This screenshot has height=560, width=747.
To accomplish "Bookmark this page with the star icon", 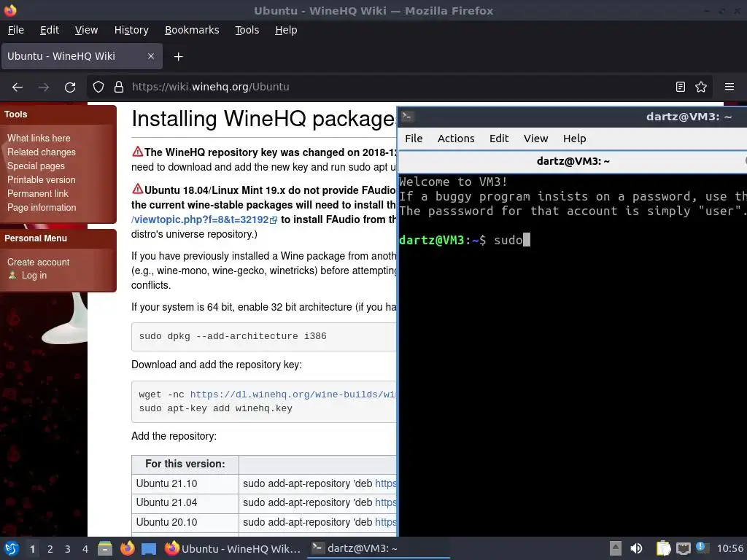I will point(701,87).
